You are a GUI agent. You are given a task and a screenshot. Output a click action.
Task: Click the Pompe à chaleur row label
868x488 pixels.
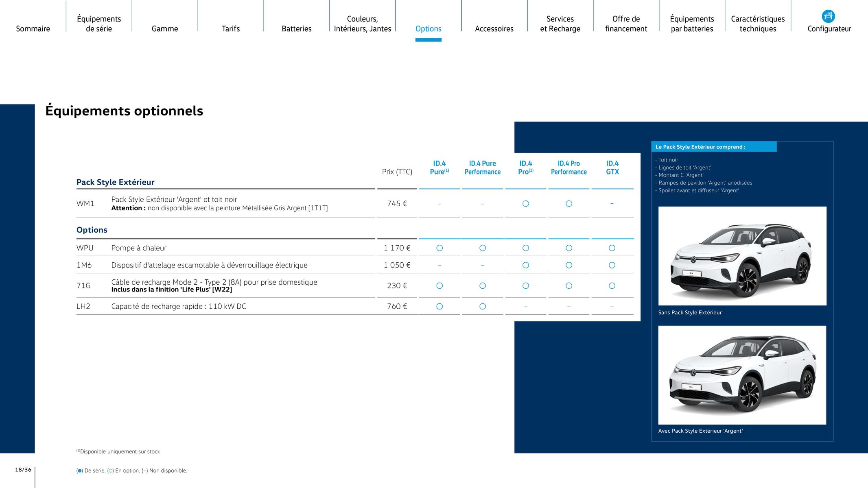(139, 248)
